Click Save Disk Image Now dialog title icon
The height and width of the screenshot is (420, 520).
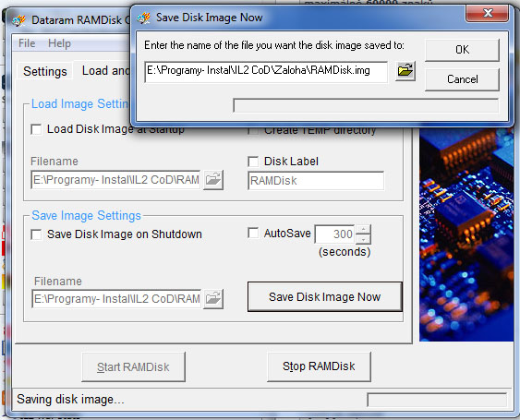pyautogui.click(x=144, y=18)
